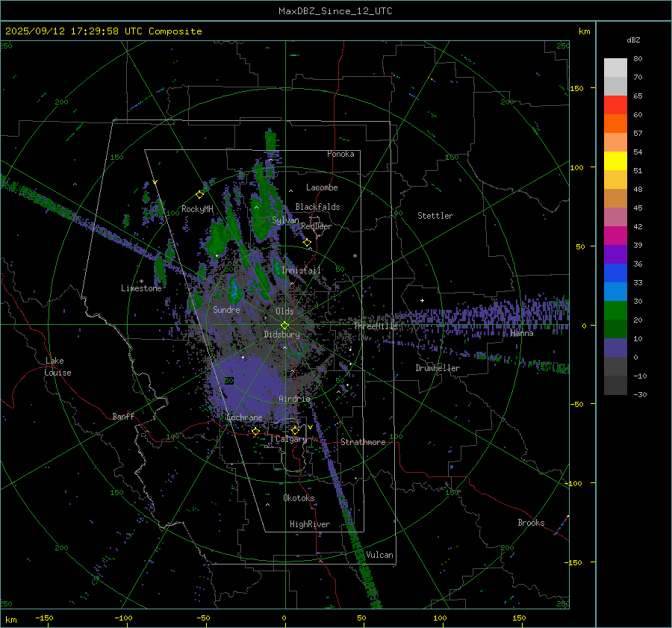
Task: Click the -30 value in dBZ legend
Action: pyautogui.click(x=640, y=394)
